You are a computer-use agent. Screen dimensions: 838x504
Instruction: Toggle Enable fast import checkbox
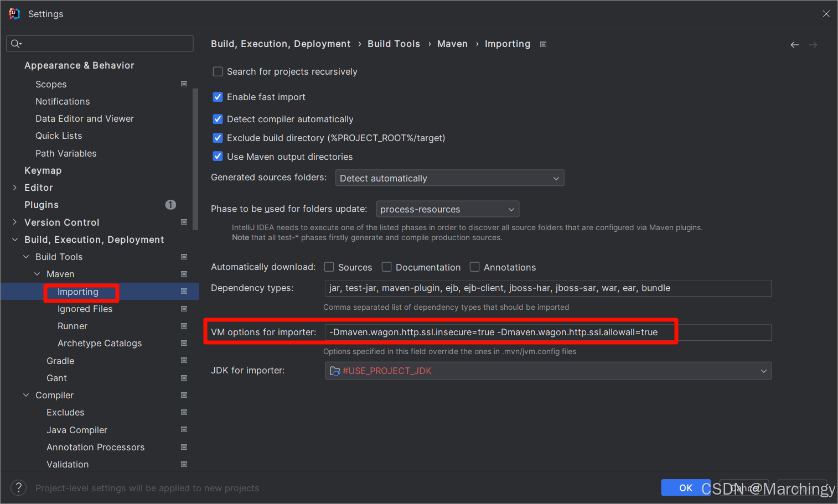(218, 97)
